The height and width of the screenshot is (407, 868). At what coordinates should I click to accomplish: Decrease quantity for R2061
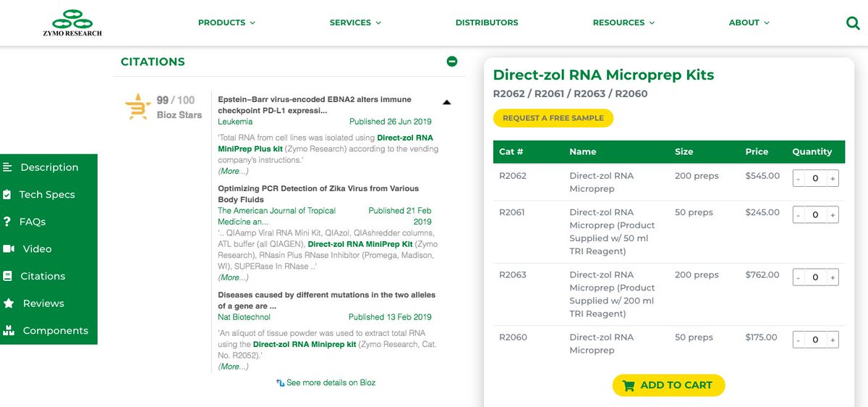pyautogui.click(x=799, y=215)
